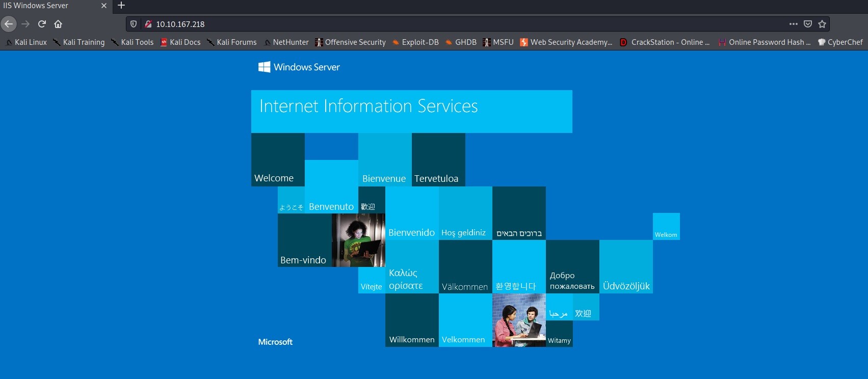Open the page actions three-dots menu
The height and width of the screenshot is (379, 868).
click(x=793, y=24)
